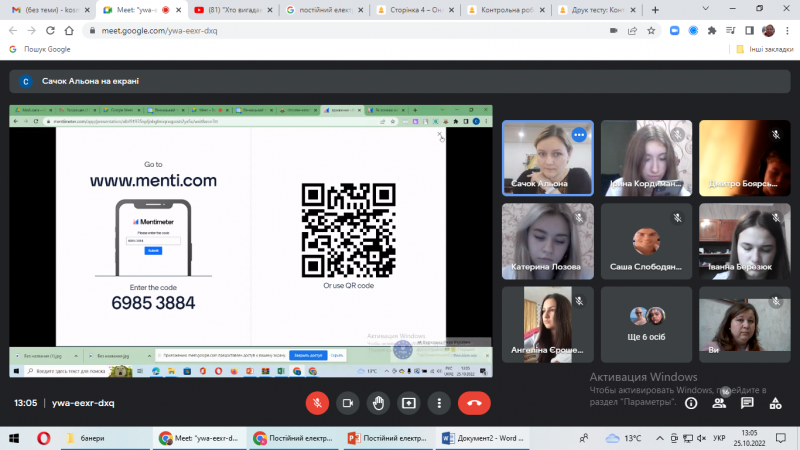Click the shared screen presentation area
Screen dimensions: 800x450
[x=251, y=241]
